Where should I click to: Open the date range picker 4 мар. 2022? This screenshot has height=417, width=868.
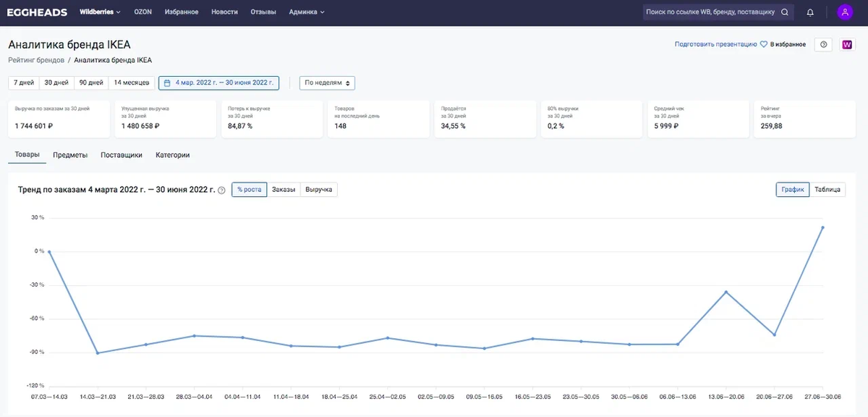click(x=218, y=83)
